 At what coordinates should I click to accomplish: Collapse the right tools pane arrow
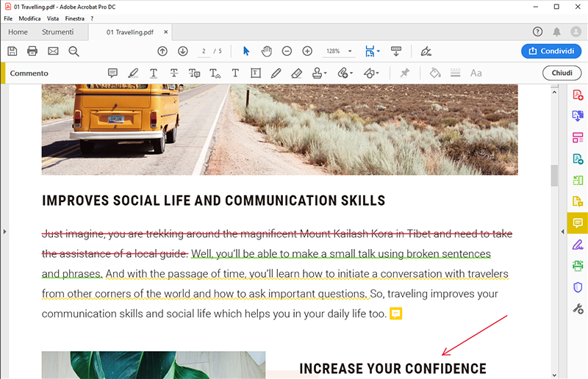point(562,232)
